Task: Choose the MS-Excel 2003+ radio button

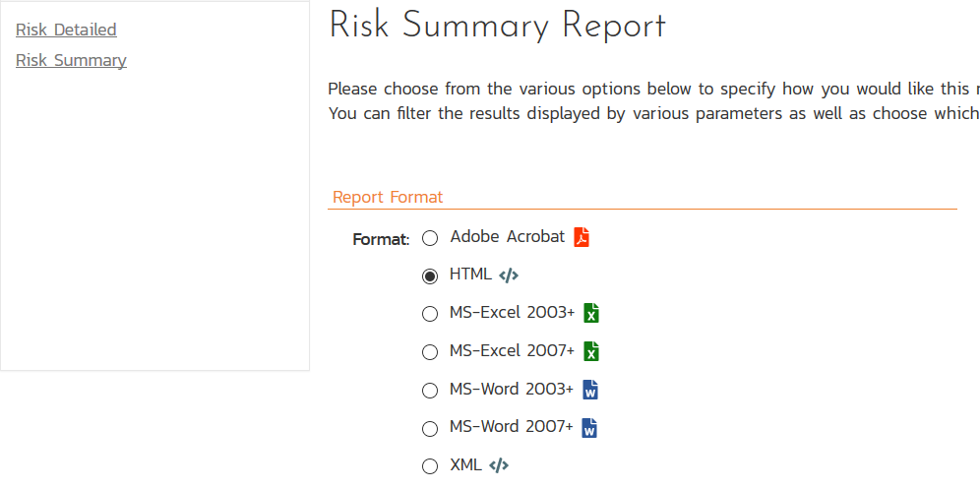Action: point(430,314)
